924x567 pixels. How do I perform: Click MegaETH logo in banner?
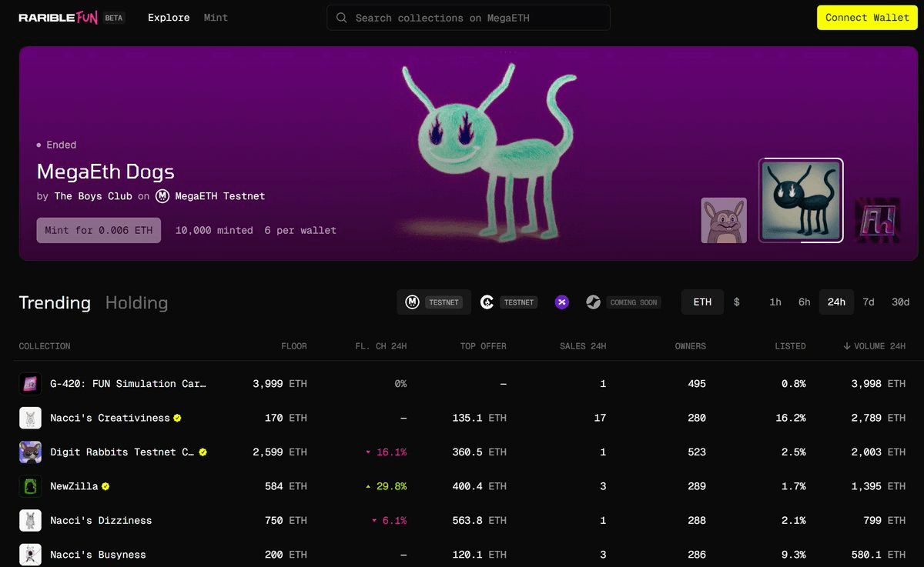(x=162, y=196)
